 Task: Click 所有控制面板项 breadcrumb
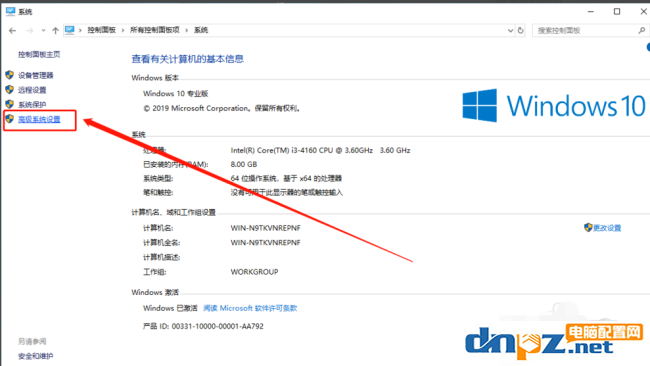click(x=155, y=30)
